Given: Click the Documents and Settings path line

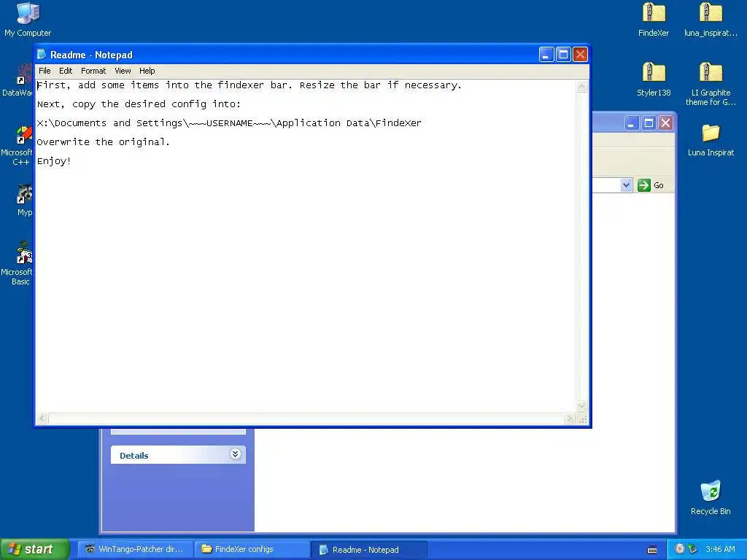Looking at the screenshot, I should (x=229, y=122).
